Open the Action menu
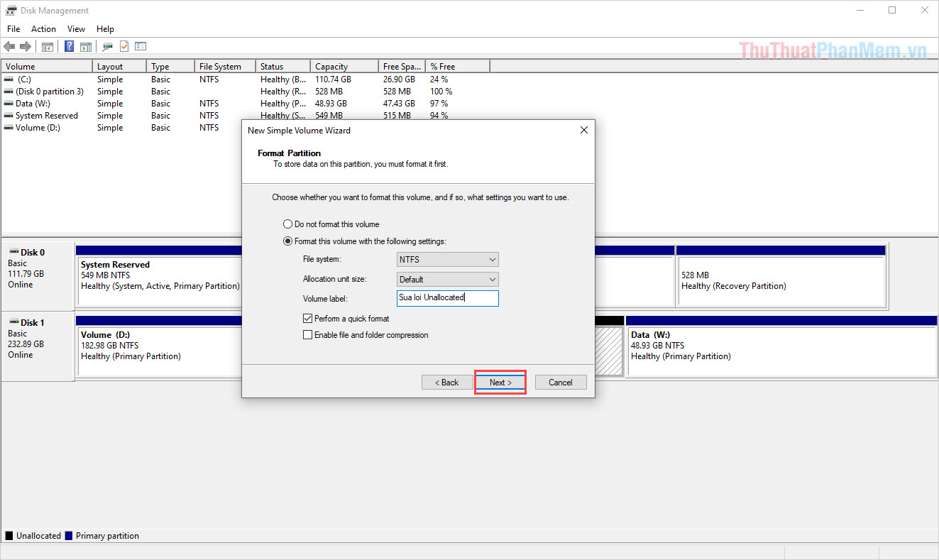Viewport: 939px width, 560px height. pyautogui.click(x=43, y=28)
